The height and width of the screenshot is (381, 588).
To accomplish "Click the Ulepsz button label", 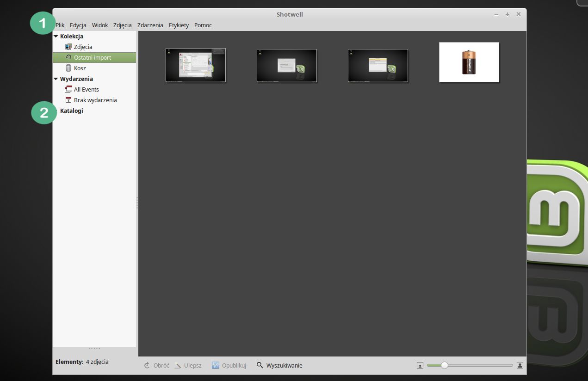I will tap(193, 365).
